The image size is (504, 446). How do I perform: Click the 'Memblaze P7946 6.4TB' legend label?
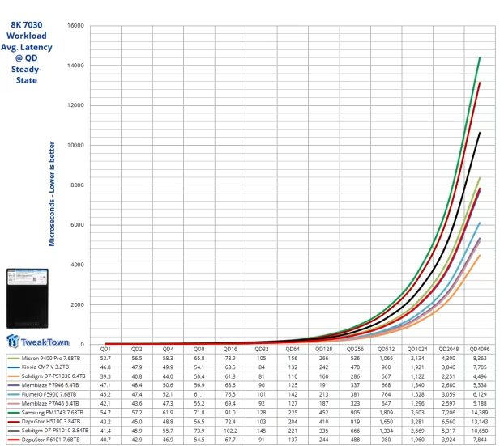point(49,385)
